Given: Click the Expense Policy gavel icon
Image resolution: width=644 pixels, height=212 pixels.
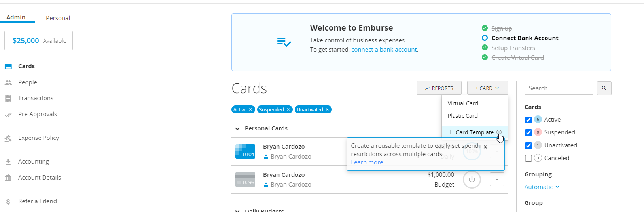Looking at the screenshot, I should (8, 138).
